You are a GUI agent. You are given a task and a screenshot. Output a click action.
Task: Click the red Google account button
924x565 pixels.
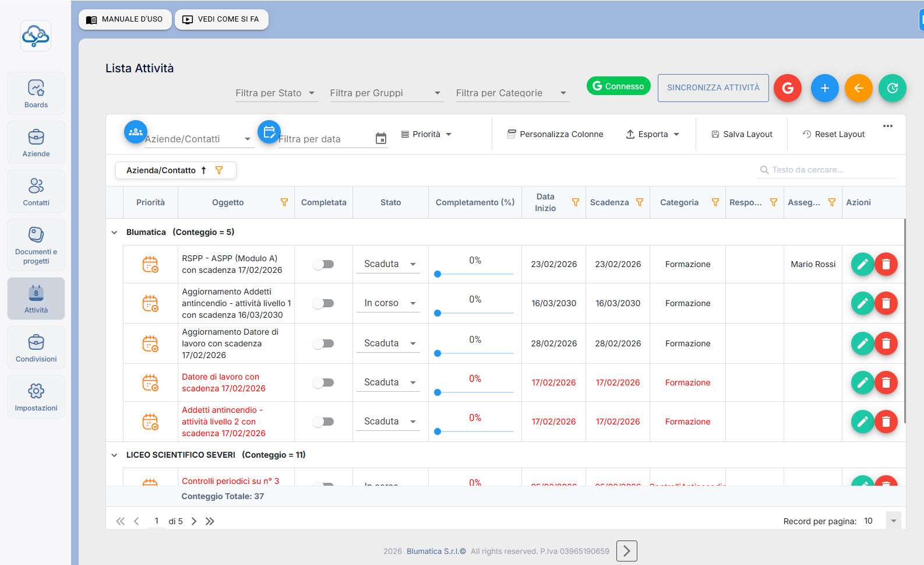point(788,88)
